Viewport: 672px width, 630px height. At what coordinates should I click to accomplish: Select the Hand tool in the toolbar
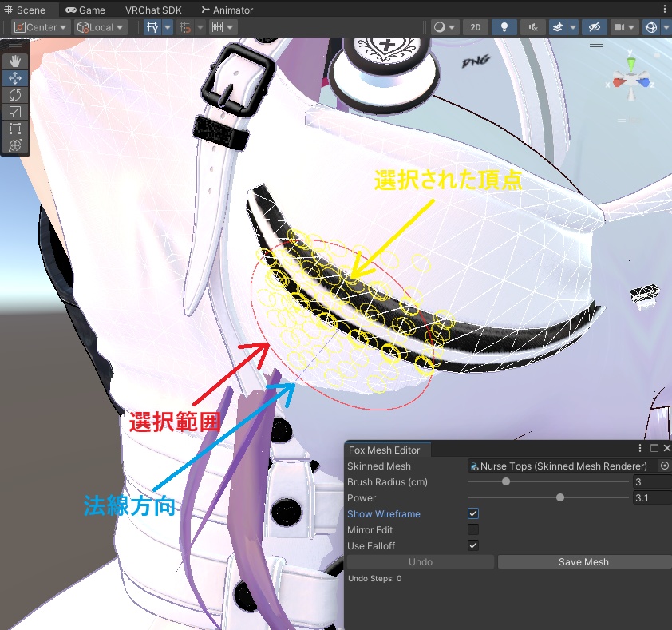pyautogui.click(x=14, y=61)
